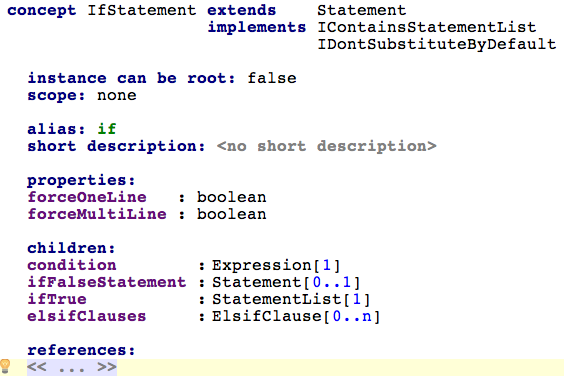Change the ifFalseStatement cardinality 0..1

click(332, 282)
